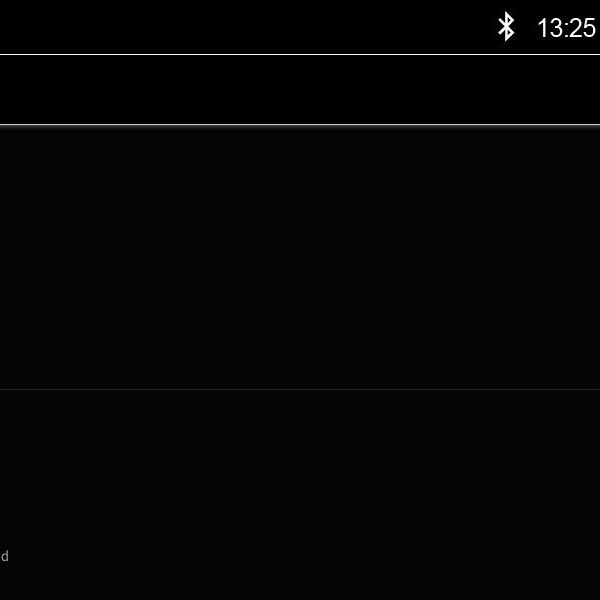Select the empty header bar below status bar
Screen dimensions: 600x600
pyautogui.click(x=300, y=90)
